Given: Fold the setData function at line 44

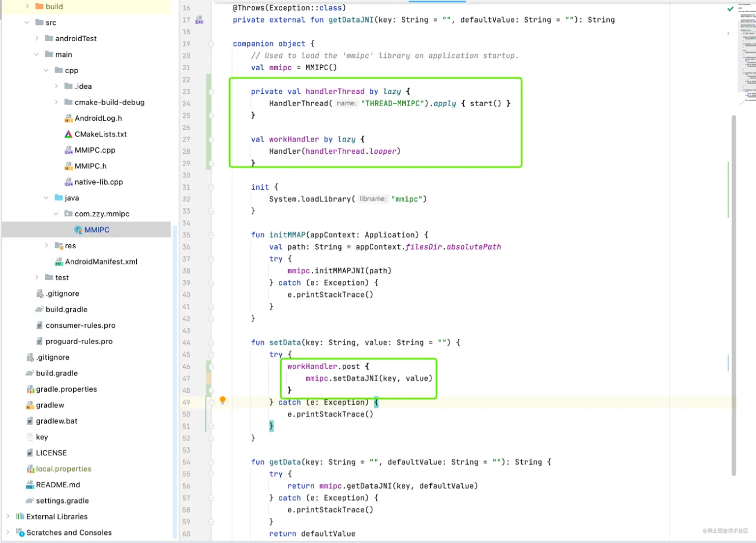Looking at the screenshot, I should tap(211, 343).
